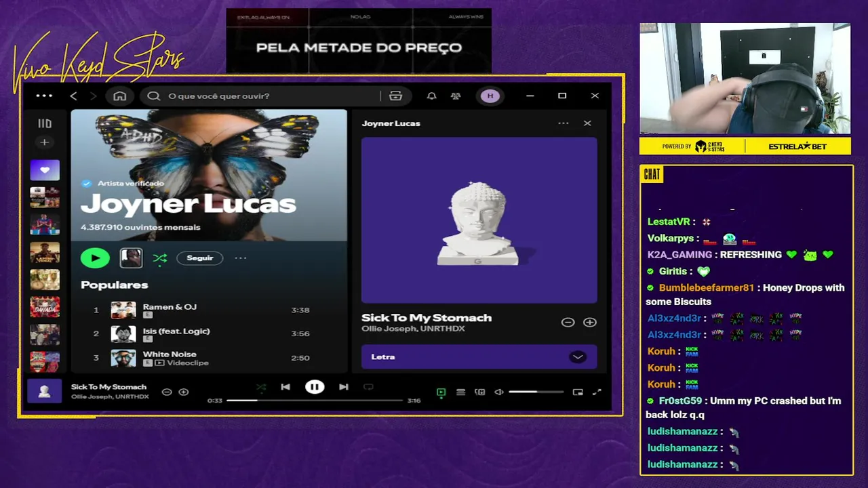Open notifications bell
The width and height of the screenshot is (868, 488).
431,96
